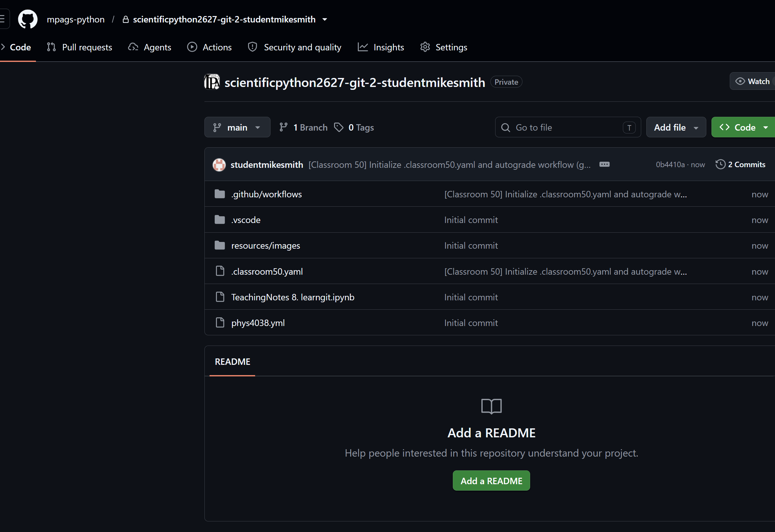
Task: Click the organization avatar beside repo title
Action: click(x=212, y=82)
